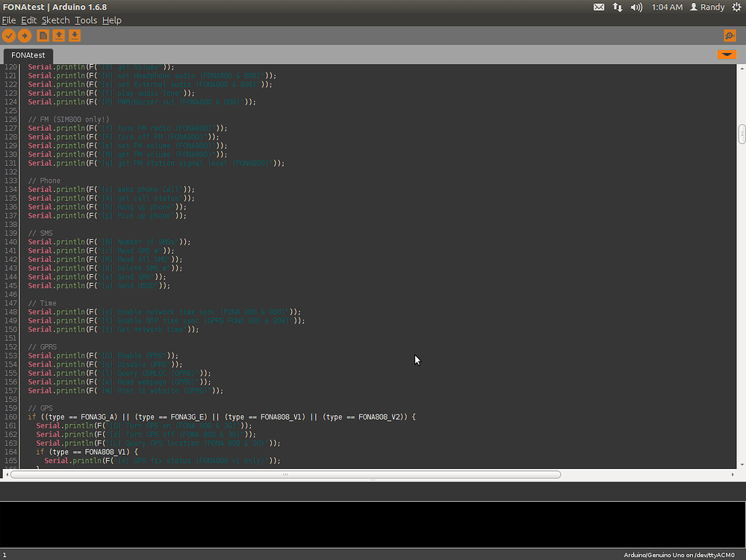The width and height of the screenshot is (746, 560).
Task: Open the File menu
Action: pyautogui.click(x=10, y=20)
